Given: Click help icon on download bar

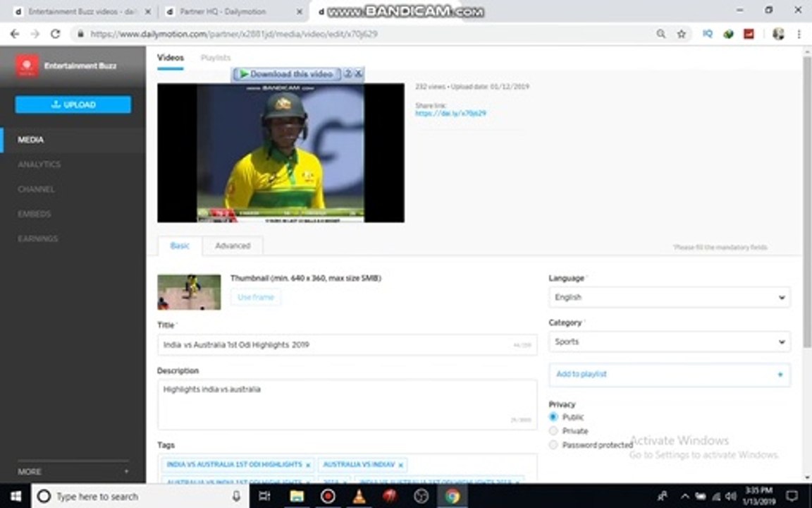Looking at the screenshot, I should (348, 74).
